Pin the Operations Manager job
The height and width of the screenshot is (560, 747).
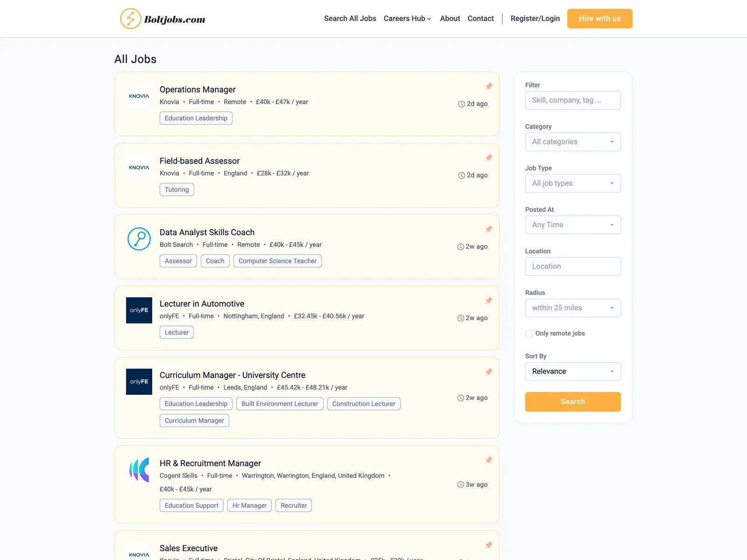click(489, 86)
